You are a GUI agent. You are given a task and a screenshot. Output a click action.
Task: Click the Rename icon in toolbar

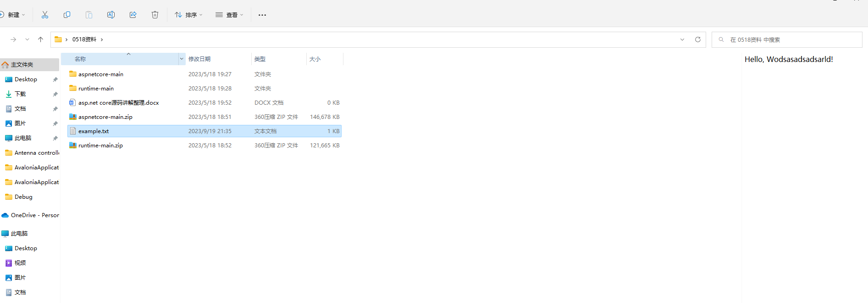pyautogui.click(x=111, y=15)
